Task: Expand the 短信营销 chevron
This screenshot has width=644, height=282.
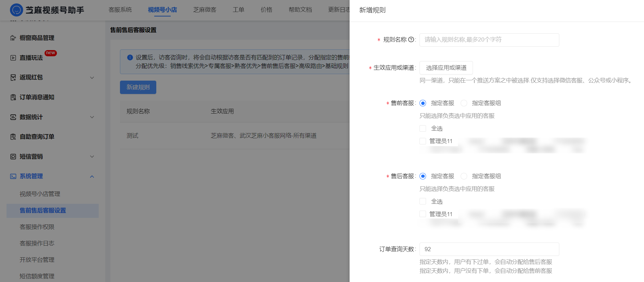Action: [x=92, y=156]
